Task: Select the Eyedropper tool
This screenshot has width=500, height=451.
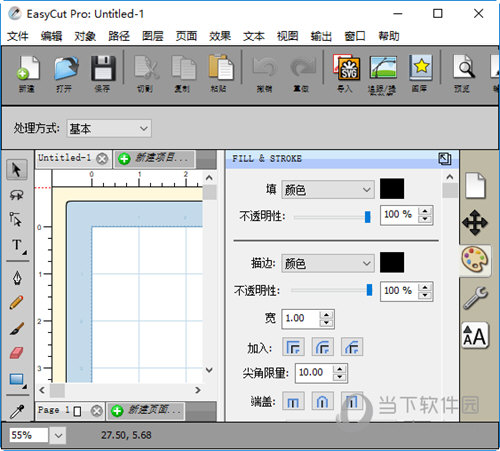Action: (17, 411)
